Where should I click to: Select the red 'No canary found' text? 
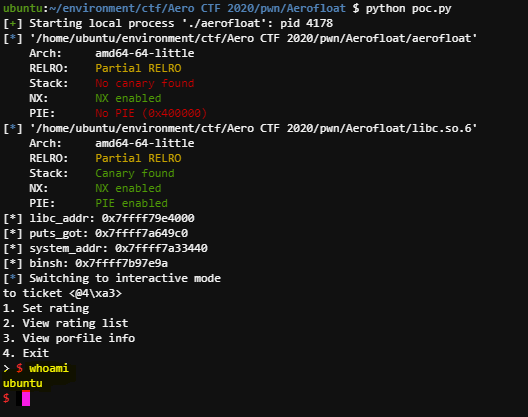click(x=145, y=83)
